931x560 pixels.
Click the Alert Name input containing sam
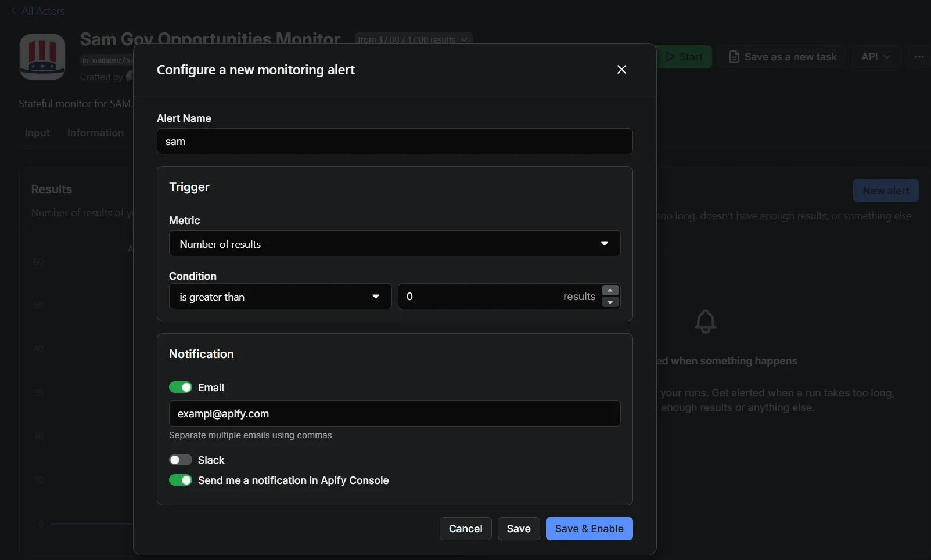(394, 141)
